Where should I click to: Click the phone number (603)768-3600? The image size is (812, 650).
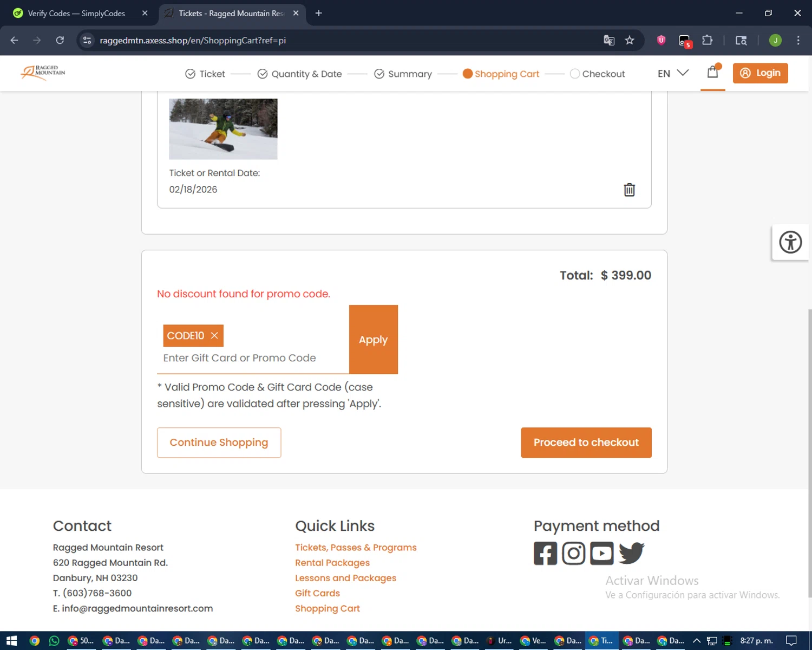click(x=97, y=593)
